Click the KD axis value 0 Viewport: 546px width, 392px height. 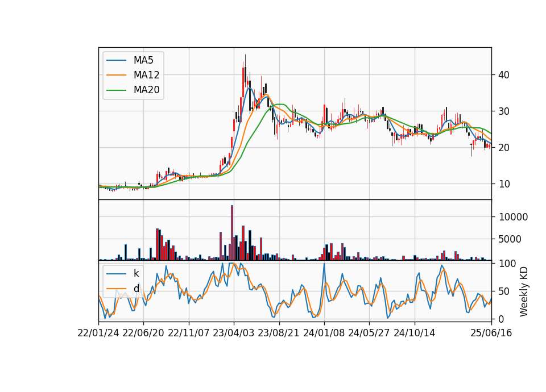pyautogui.click(x=502, y=319)
